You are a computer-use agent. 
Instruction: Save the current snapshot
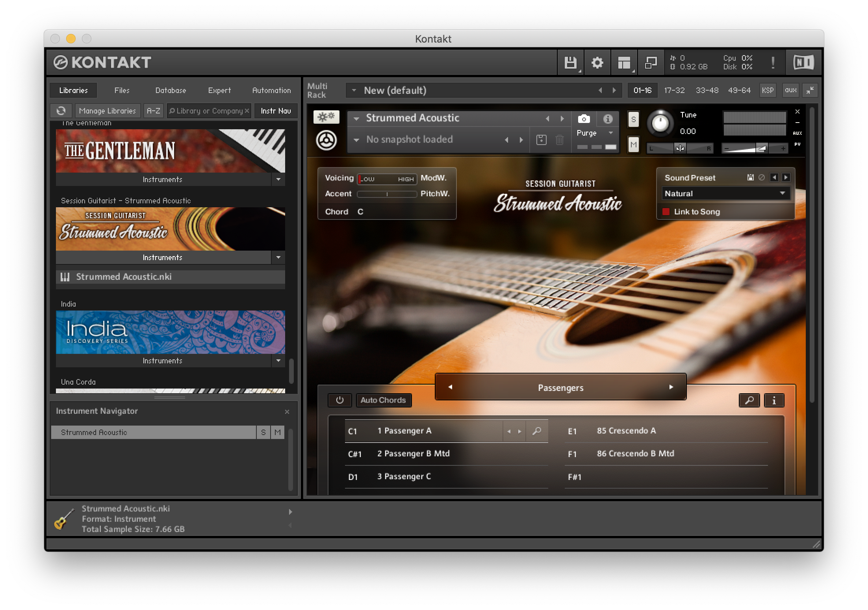tap(542, 139)
